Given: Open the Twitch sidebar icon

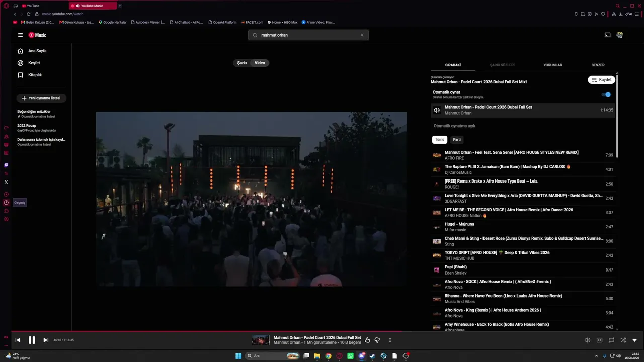Looking at the screenshot, I should (6, 165).
